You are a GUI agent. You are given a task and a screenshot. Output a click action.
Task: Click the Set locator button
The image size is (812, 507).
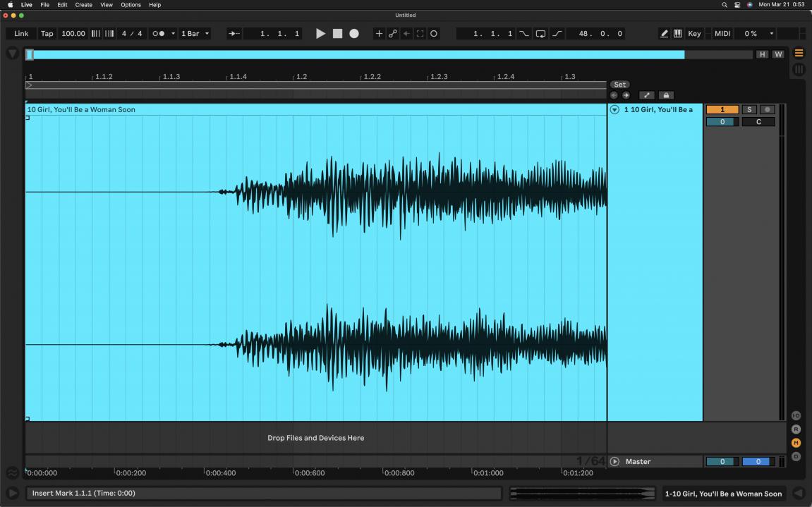(x=619, y=85)
